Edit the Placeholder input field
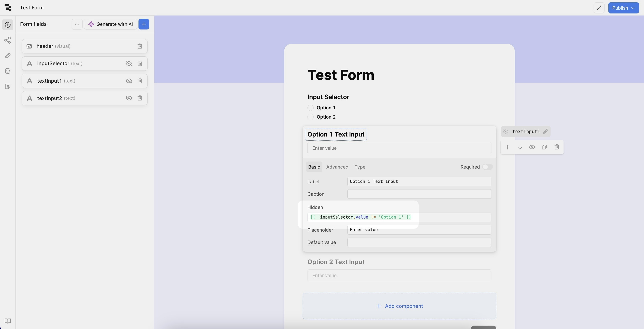The width and height of the screenshot is (644, 329). point(419,230)
